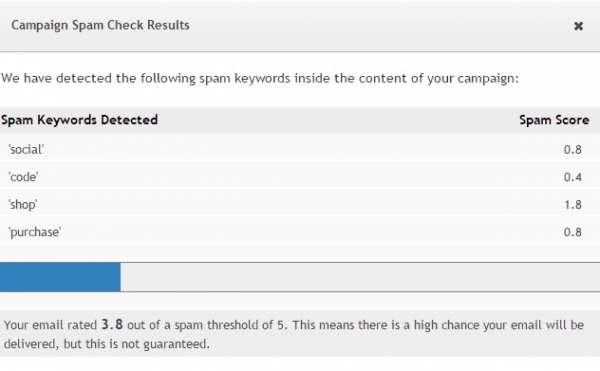The image size is (600, 371).
Task: Select the 'social' keyword row
Action: click(x=300, y=149)
